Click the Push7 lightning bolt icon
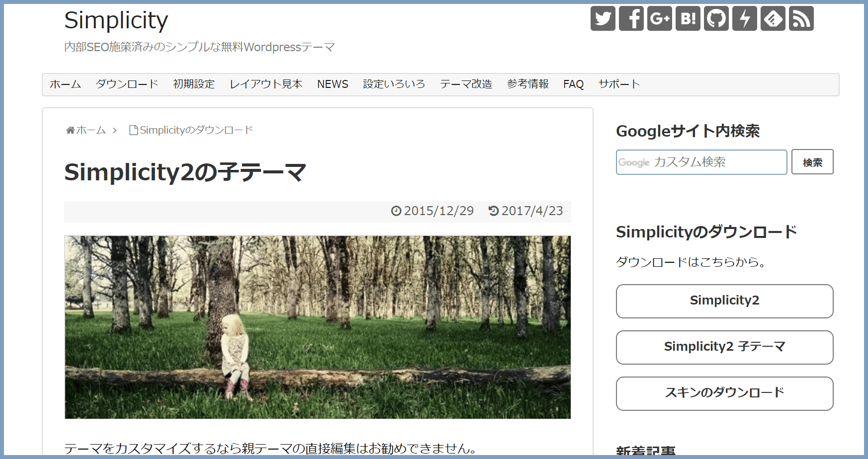This screenshot has height=459, width=868. click(x=744, y=19)
